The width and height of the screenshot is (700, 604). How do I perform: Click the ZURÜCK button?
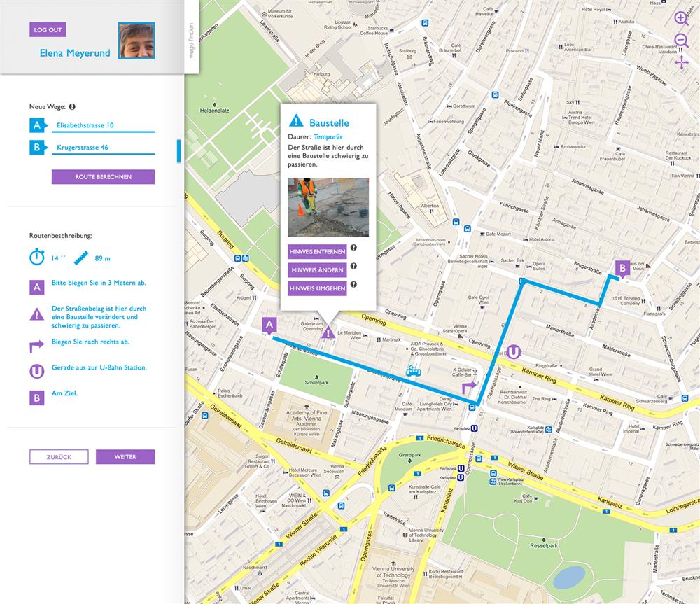tap(59, 457)
